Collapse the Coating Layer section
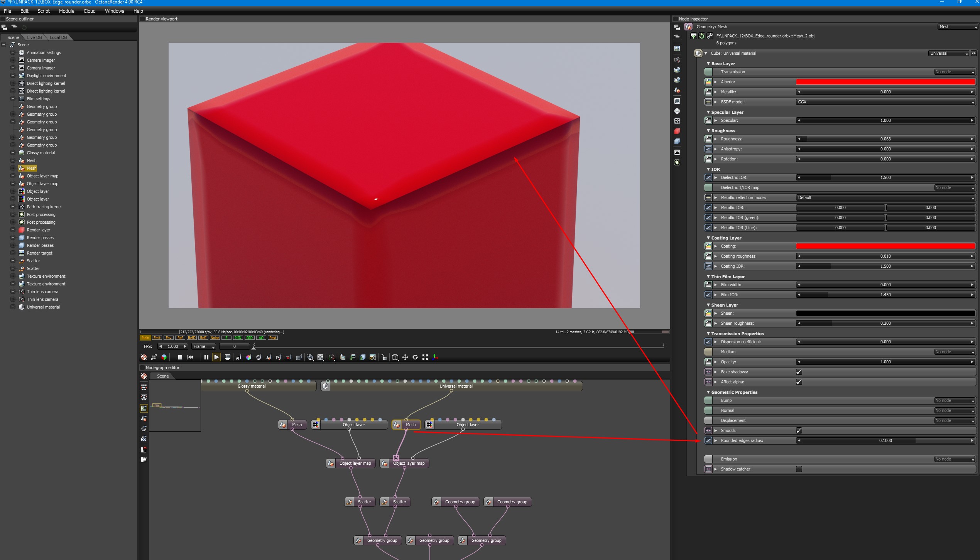Image resolution: width=980 pixels, height=560 pixels. [x=708, y=238]
